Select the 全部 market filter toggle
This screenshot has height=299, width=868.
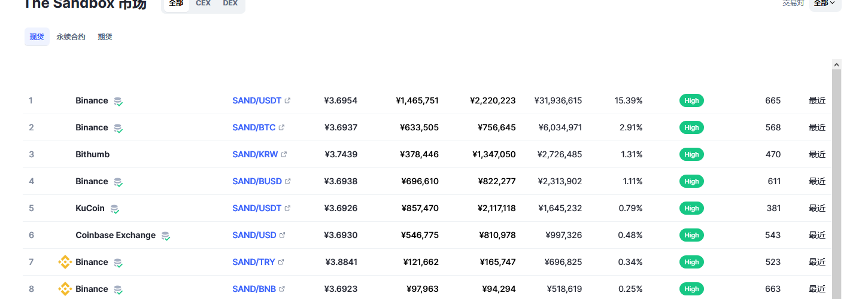coord(176,4)
